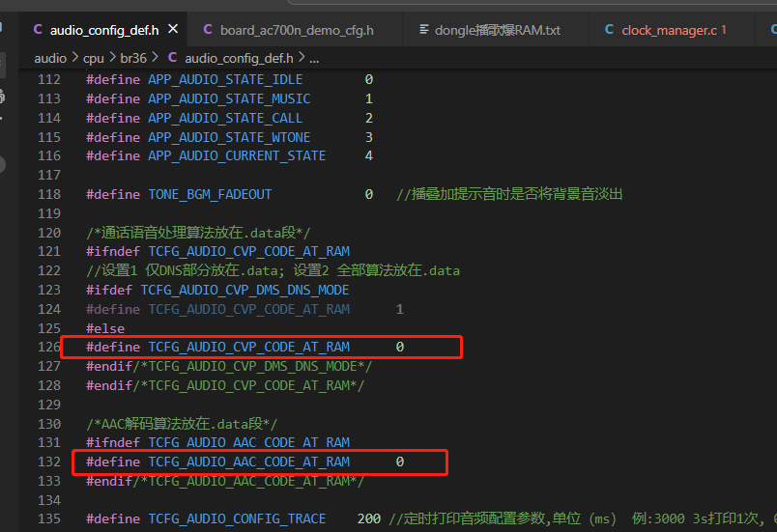777x532 pixels.
Task: Close the audio_config_def.h tab
Action: pos(173,30)
